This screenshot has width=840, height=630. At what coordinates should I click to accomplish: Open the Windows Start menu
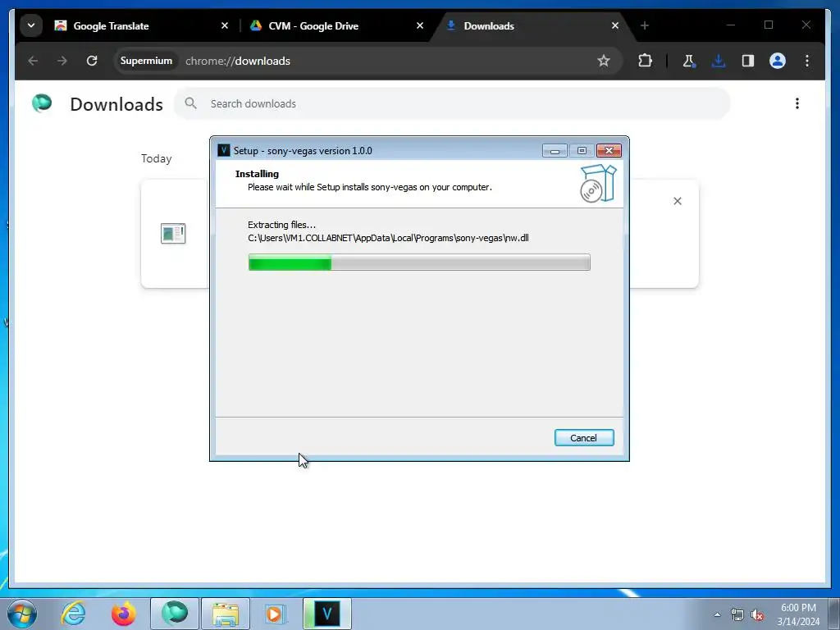pyautogui.click(x=22, y=614)
